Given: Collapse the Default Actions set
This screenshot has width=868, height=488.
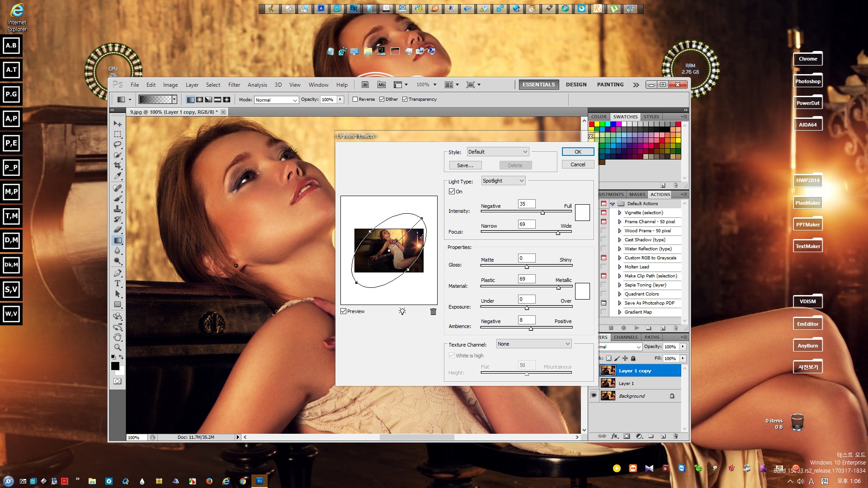Looking at the screenshot, I should point(612,204).
